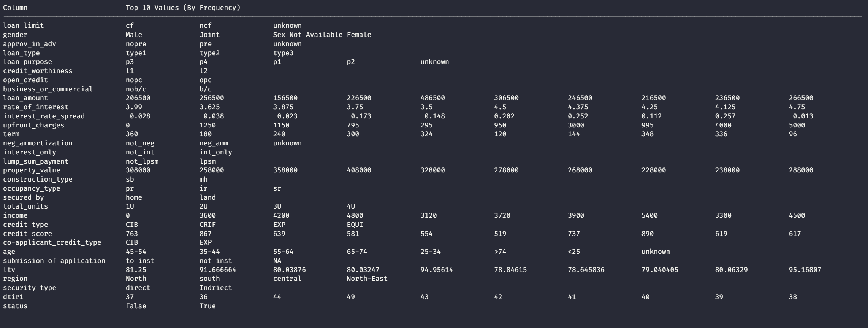Click interest_rate_spread value '0.257'

(x=725, y=116)
